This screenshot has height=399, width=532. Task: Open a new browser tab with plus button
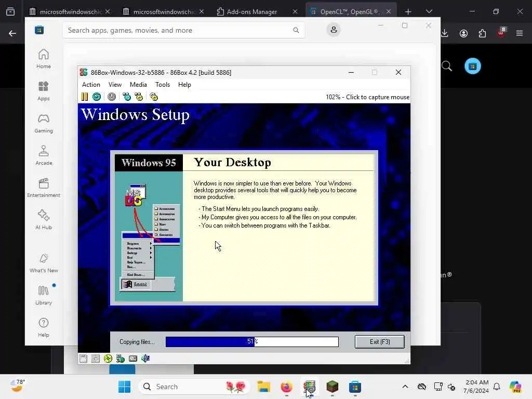click(408, 12)
